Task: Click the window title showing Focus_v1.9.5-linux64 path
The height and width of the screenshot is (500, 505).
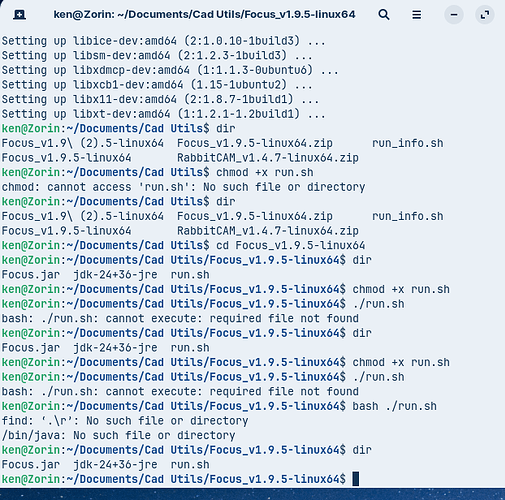Action: (204, 15)
